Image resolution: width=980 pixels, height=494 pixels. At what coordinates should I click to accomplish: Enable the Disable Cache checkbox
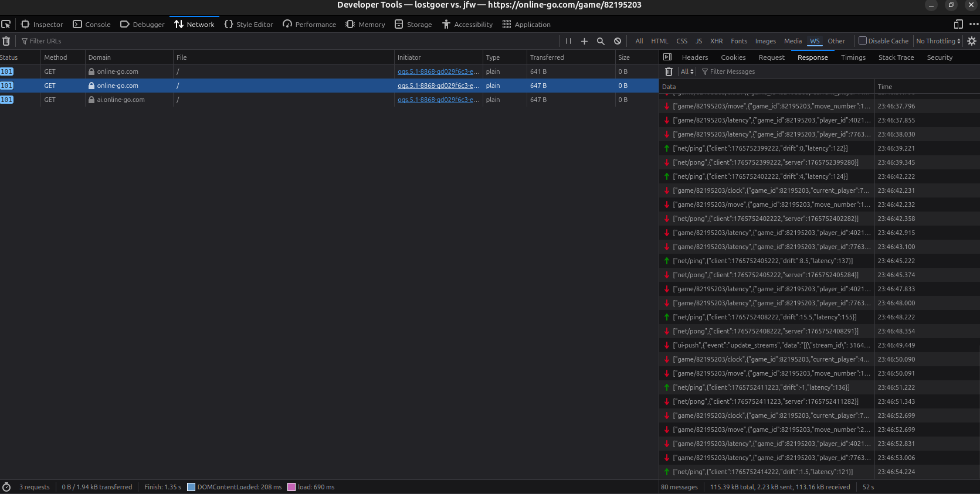coord(863,41)
